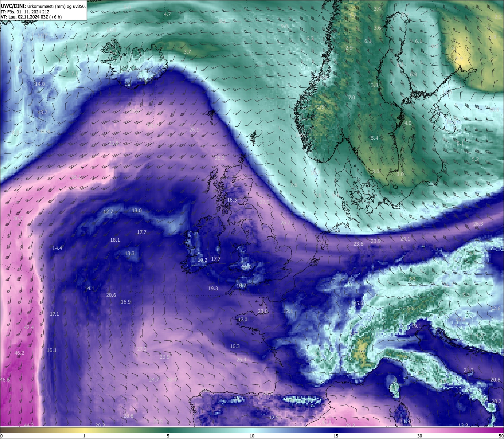Click the 11.9 value near Sardinia

[405, 422]
